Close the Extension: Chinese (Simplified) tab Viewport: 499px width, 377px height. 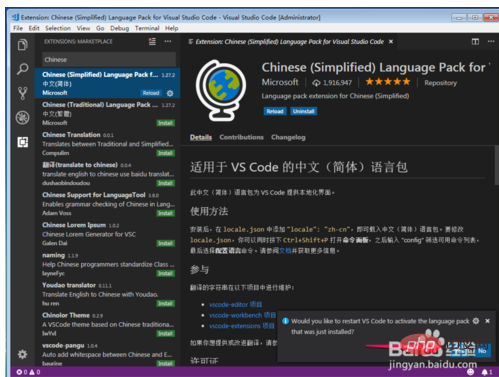coord(391,41)
